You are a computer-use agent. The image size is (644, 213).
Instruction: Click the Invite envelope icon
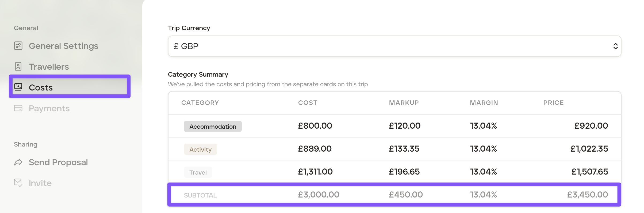(18, 183)
